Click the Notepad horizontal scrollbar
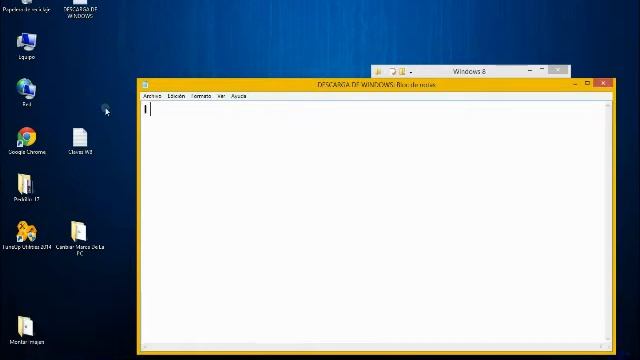Viewport: 640px width, 360px height. [373, 347]
